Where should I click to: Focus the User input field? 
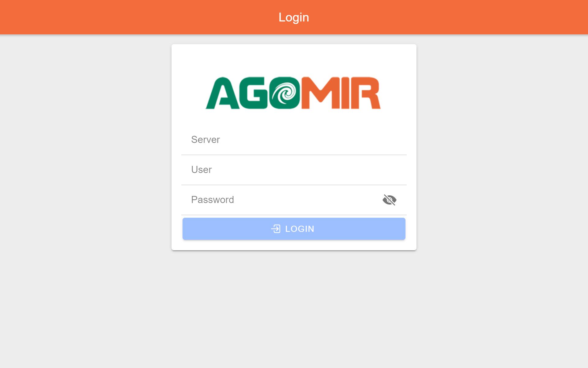point(294,170)
